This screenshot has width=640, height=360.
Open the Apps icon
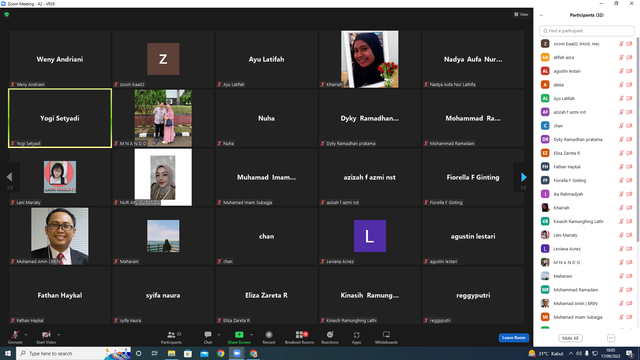(356, 335)
